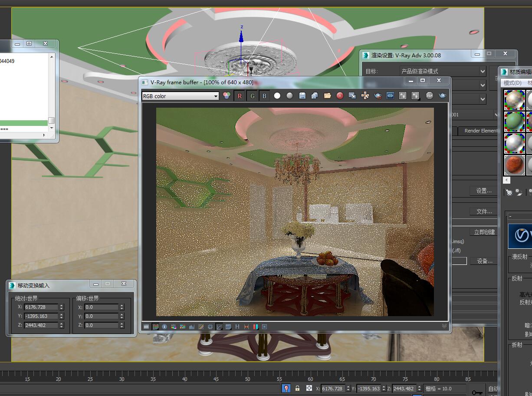The image size is (532, 396).
Task: Toggle levels histogram correction icon
Action: coord(192,327)
